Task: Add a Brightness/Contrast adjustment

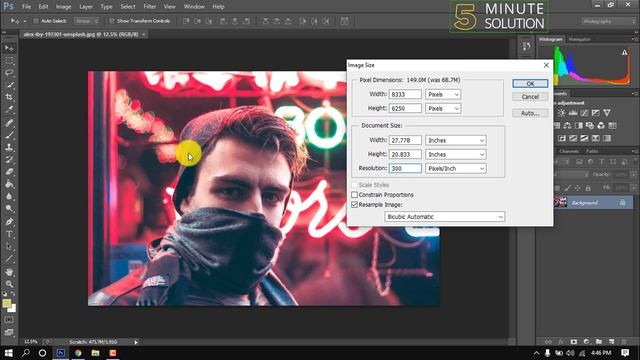Action: [x=562, y=113]
